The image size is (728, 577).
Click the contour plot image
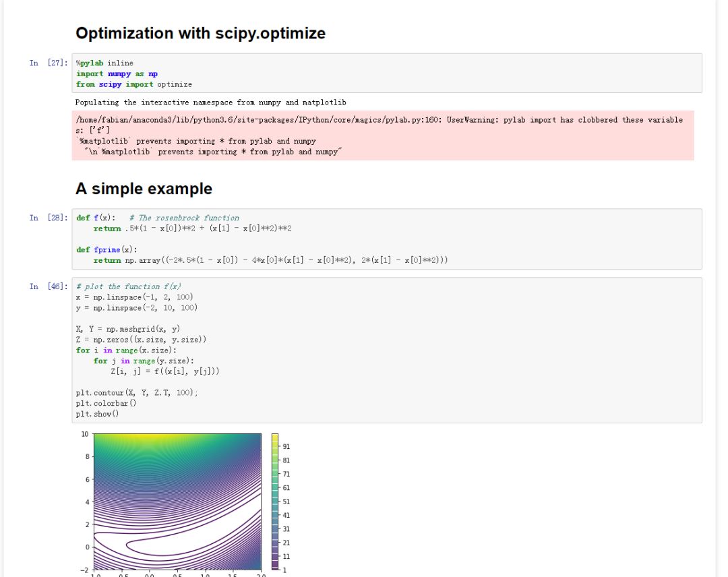click(177, 502)
